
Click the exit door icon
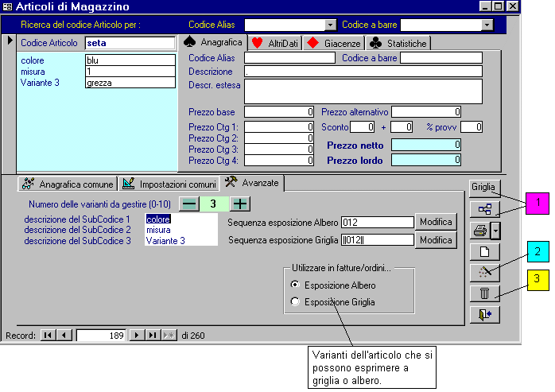tap(484, 314)
